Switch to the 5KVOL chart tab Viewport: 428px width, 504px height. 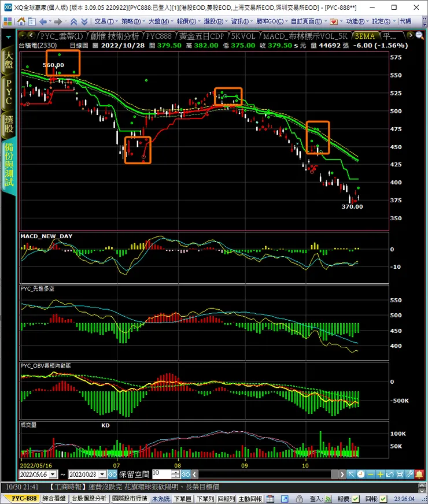pyautogui.click(x=243, y=36)
